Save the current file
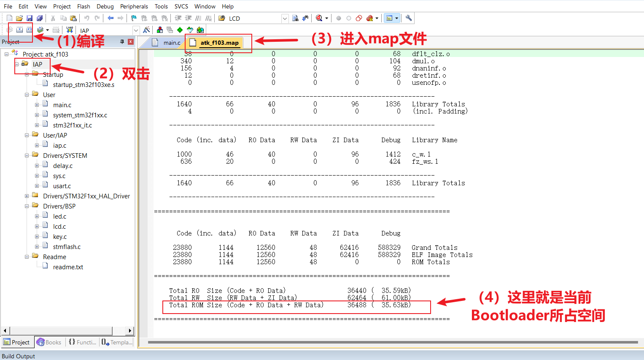Image resolution: width=644 pixels, height=360 pixels. (30, 18)
